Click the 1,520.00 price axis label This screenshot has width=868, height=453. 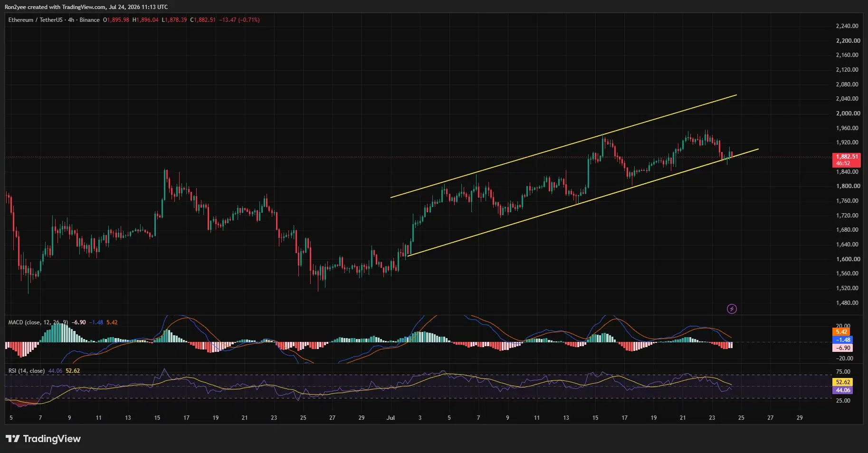coord(847,288)
